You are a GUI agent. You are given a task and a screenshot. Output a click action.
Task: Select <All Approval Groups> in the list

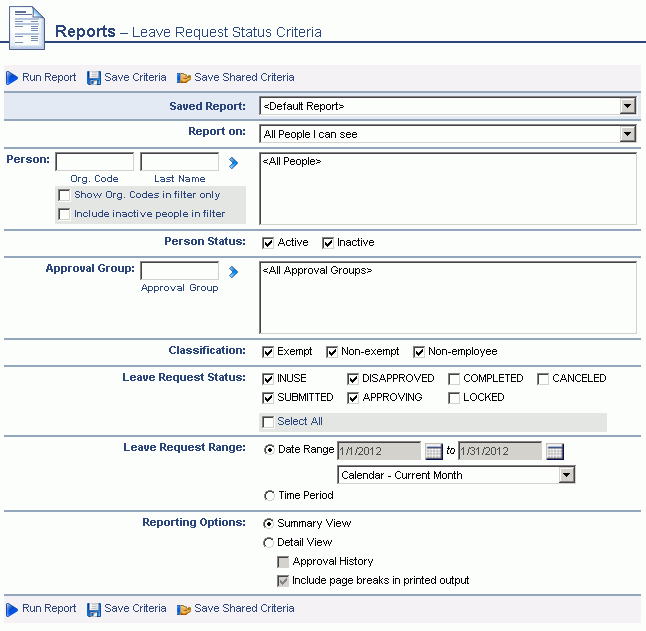tap(318, 271)
